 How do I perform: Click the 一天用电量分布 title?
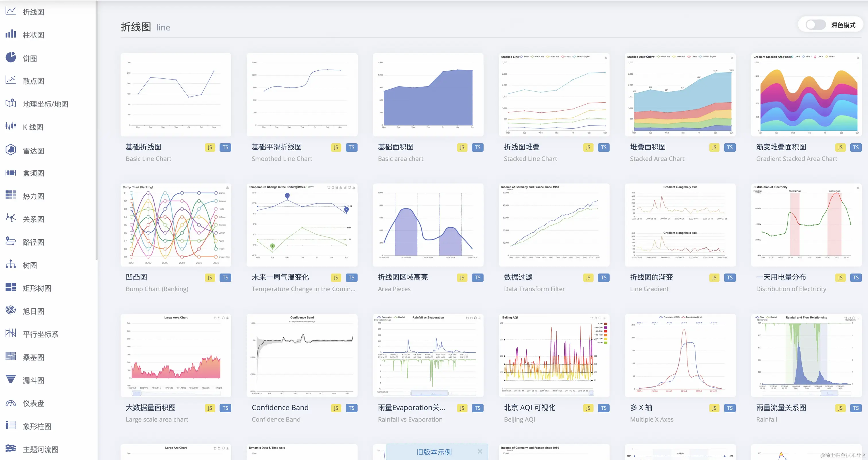[x=781, y=277]
